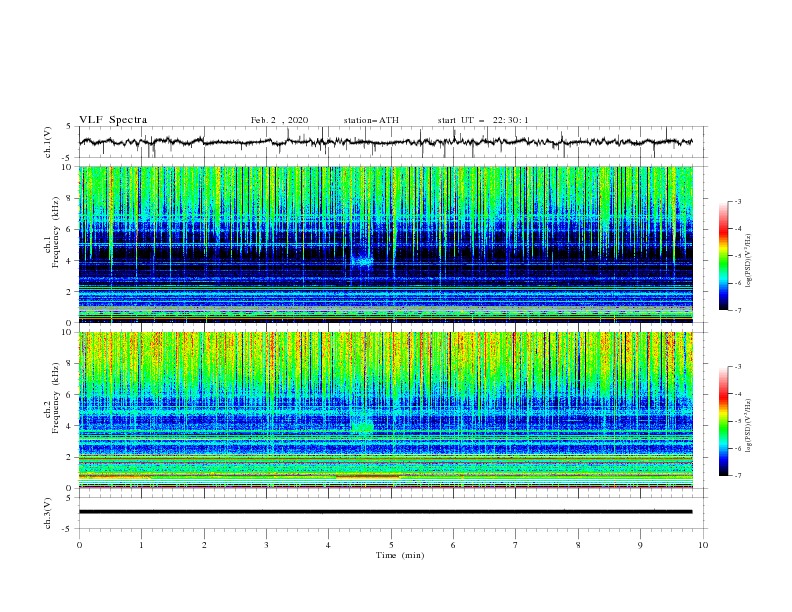Click the log(PSD) label beside ch.1 colorbar
This screenshot has width=792, height=612.
click(748, 261)
